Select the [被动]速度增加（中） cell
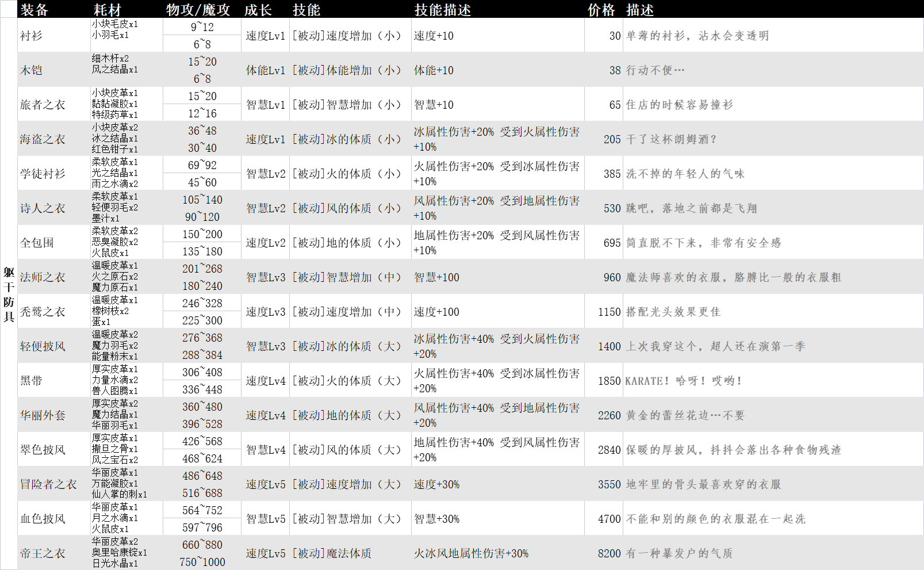Screen dimensions: 924x570 click(351, 311)
